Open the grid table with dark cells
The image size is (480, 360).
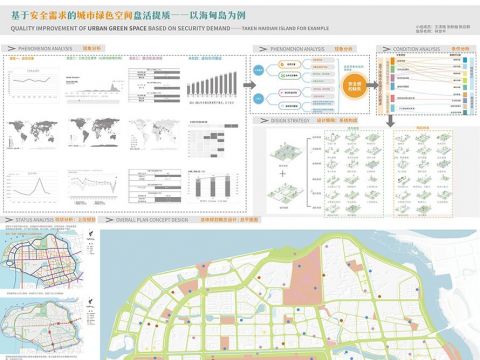tap(213, 140)
